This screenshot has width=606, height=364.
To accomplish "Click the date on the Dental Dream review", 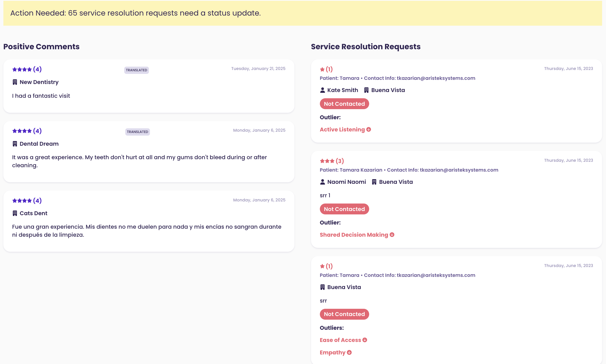I will [x=259, y=130].
